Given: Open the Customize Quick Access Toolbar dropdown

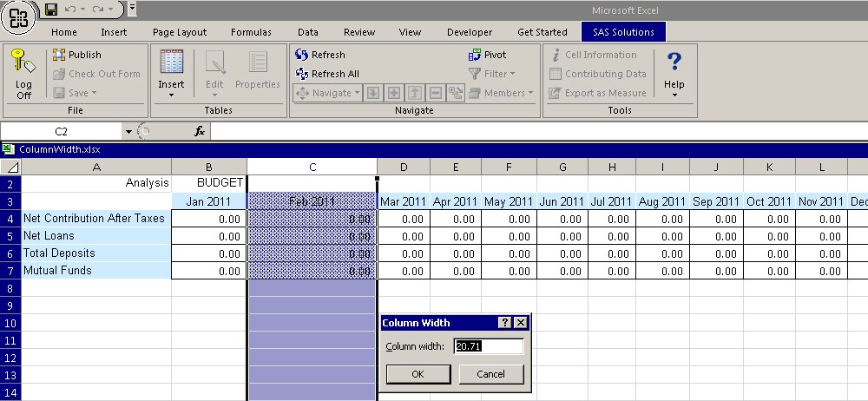Looking at the screenshot, I should (x=131, y=10).
